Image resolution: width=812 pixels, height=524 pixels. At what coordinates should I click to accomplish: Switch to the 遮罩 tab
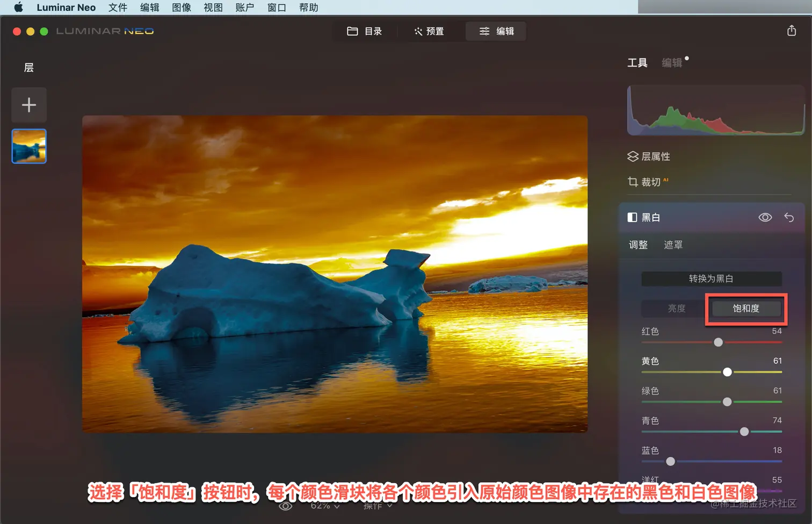point(673,245)
